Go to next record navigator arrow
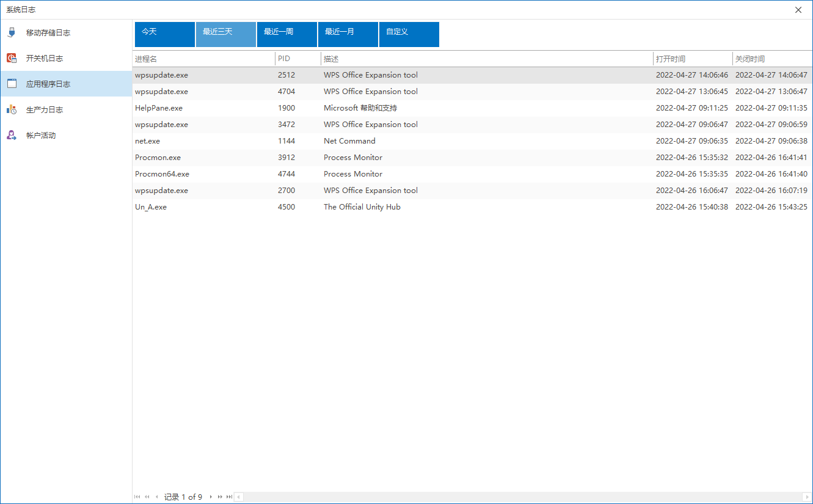This screenshot has height=504, width=813. 211,497
